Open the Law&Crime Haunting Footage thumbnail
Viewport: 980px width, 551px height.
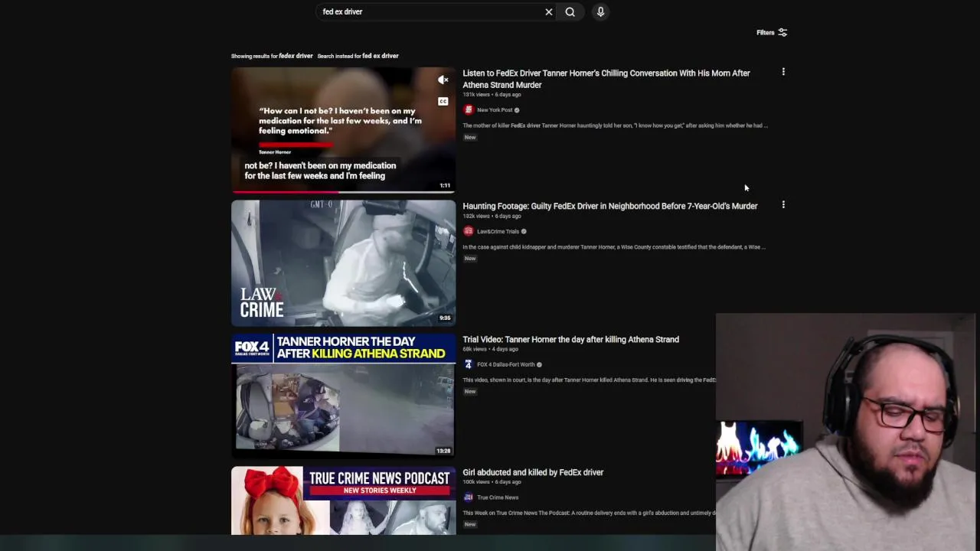(343, 263)
